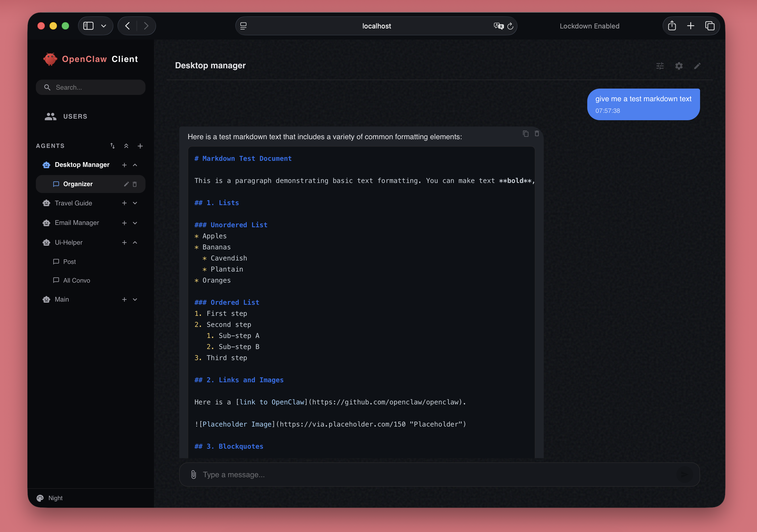This screenshot has height=532, width=757.
Task: Click the Lockdown Enabled status
Action: (589, 26)
